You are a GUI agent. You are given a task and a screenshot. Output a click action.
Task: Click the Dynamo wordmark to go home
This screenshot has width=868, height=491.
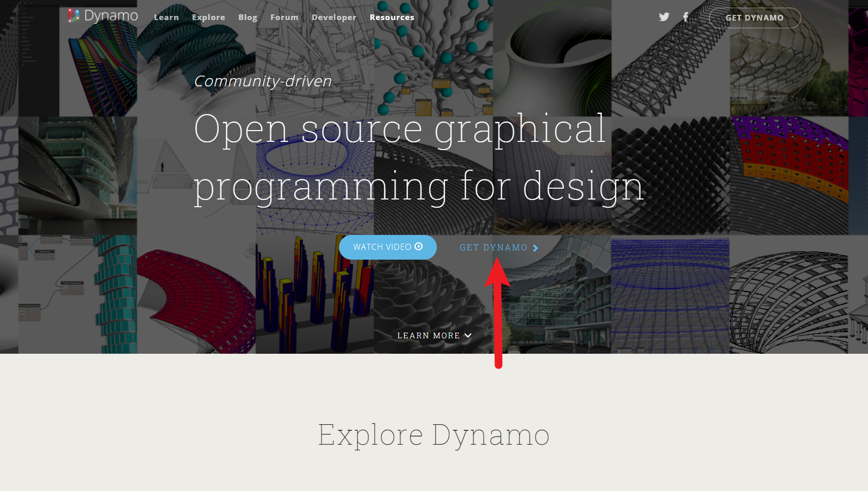click(x=111, y=16)
